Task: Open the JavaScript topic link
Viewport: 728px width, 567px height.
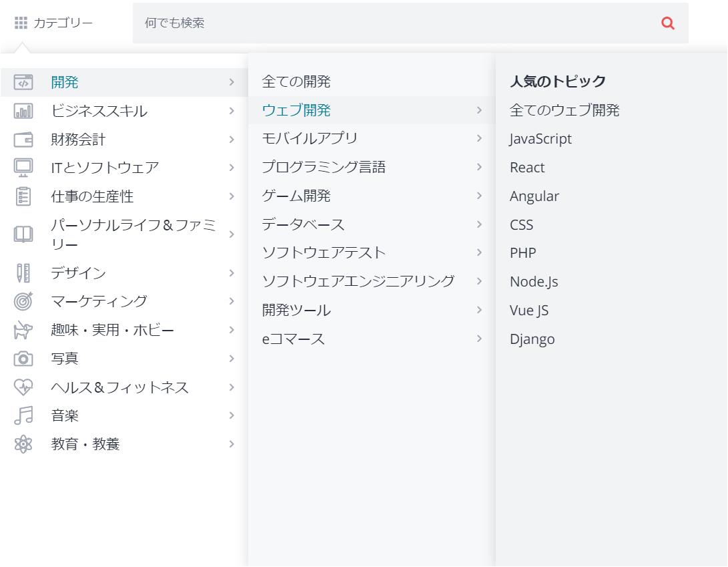Action: pyautogui.click(x=540, y=139)
